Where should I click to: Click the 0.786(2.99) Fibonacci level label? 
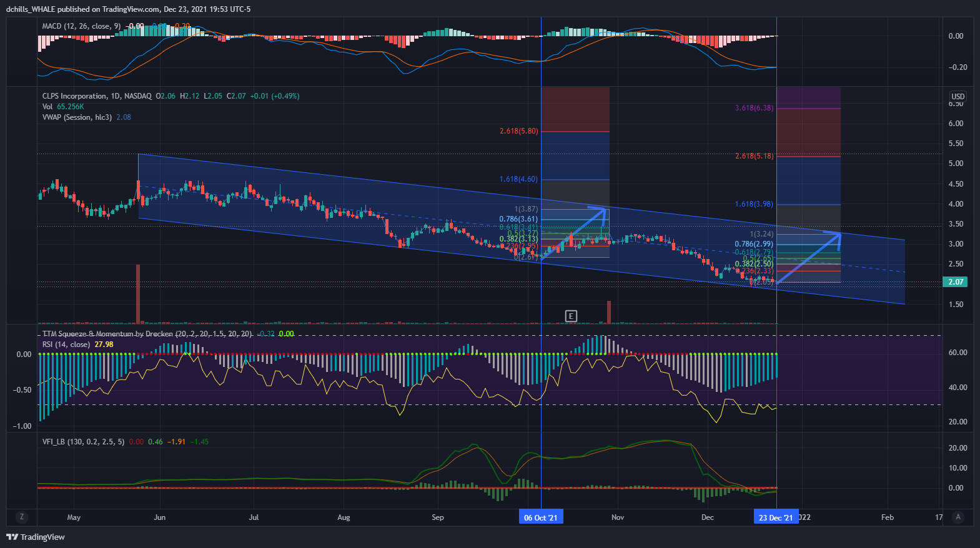pos(754,244)
